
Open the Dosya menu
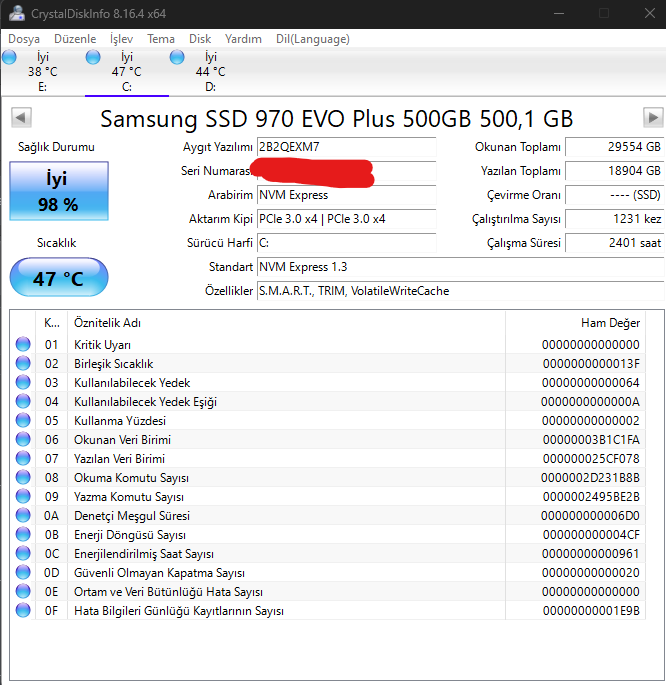point(24,39)
